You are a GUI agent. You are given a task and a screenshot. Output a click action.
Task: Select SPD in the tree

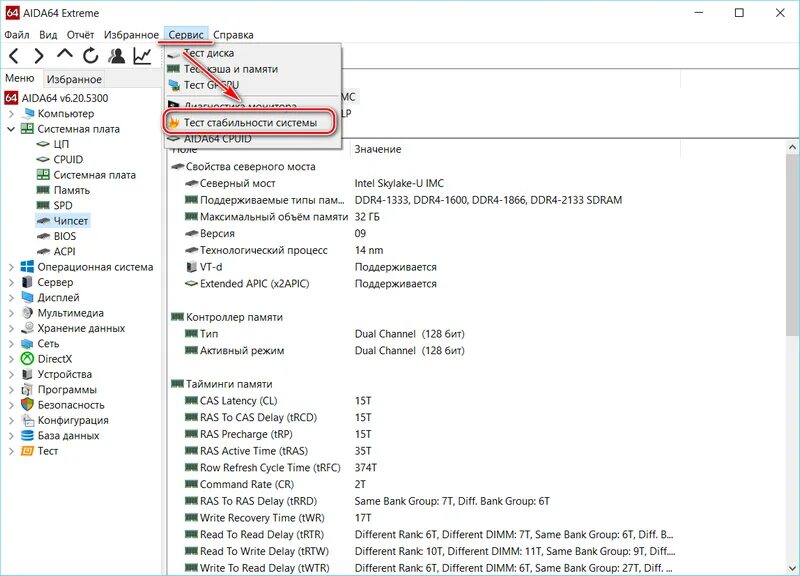(63, 205)
